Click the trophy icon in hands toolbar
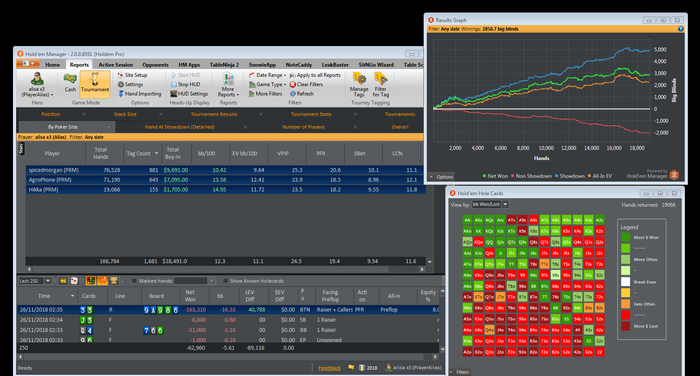Viewport: 700px width, 376px height. tap(113, 281)
